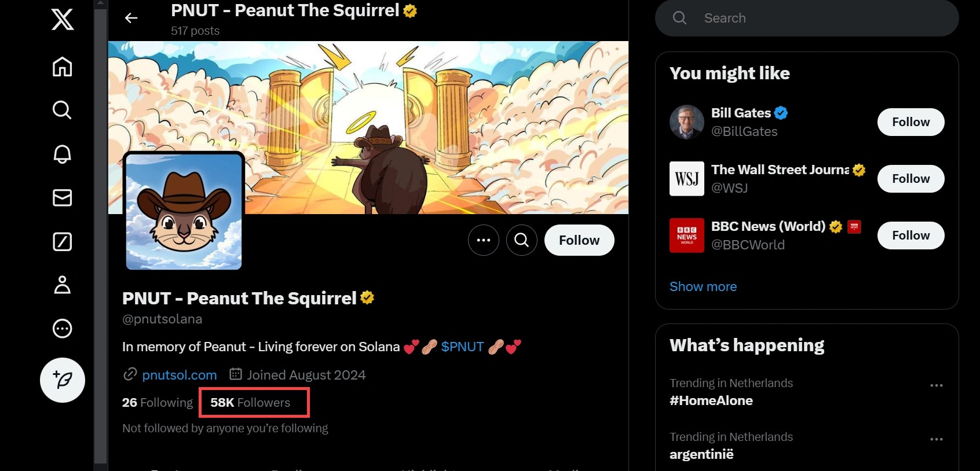Viewport: 980px width, 471px height.
Task: Go to the Home feed icon
Action: pos(63,67)
